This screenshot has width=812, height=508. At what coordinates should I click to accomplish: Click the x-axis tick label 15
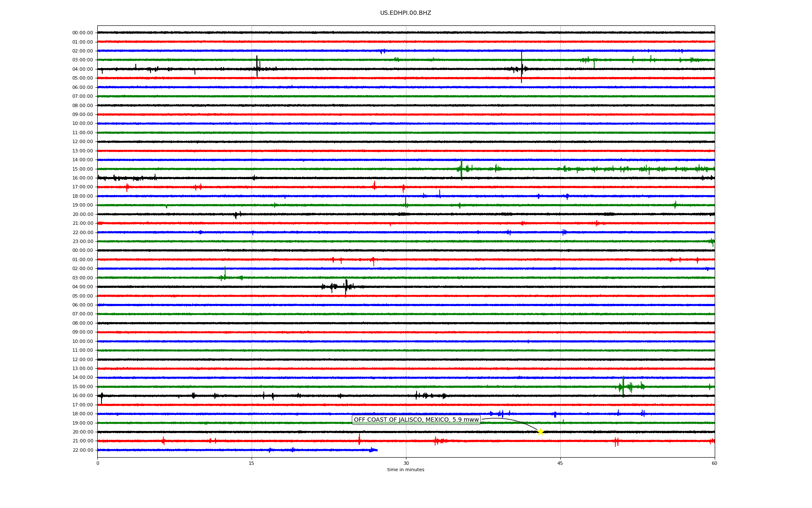[252, 463]
